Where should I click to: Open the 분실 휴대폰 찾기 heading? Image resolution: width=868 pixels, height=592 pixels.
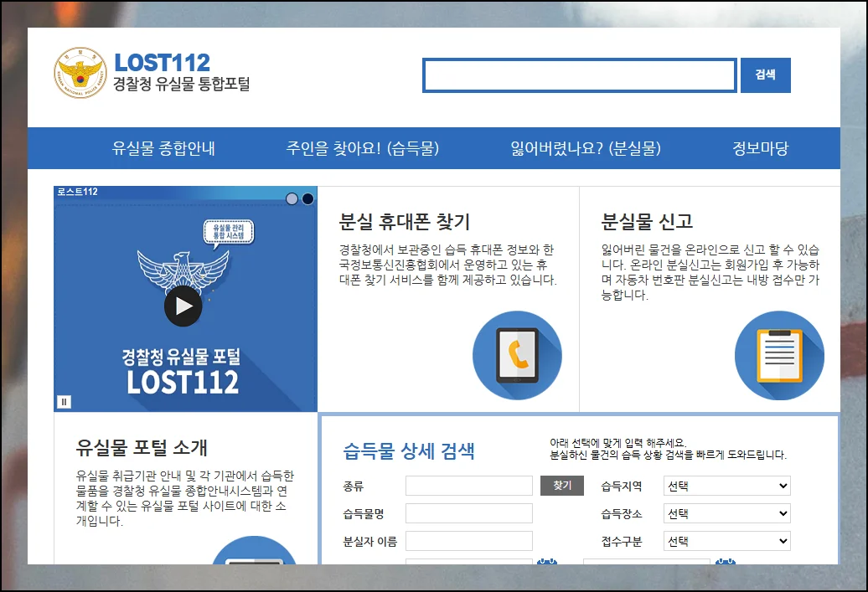pos(405,222)
